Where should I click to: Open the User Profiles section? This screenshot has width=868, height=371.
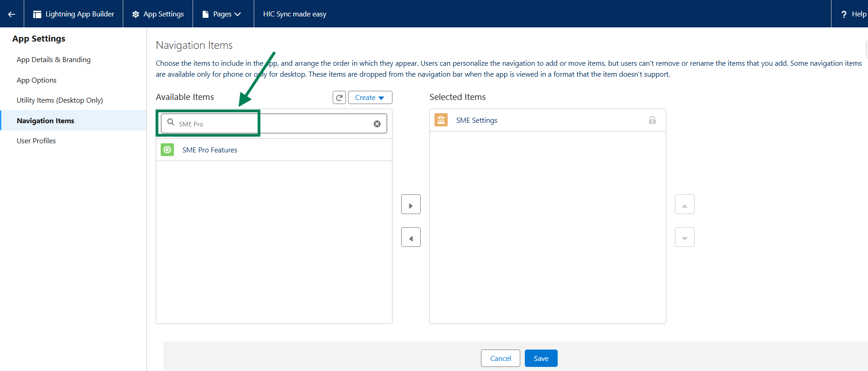point(37,141)
